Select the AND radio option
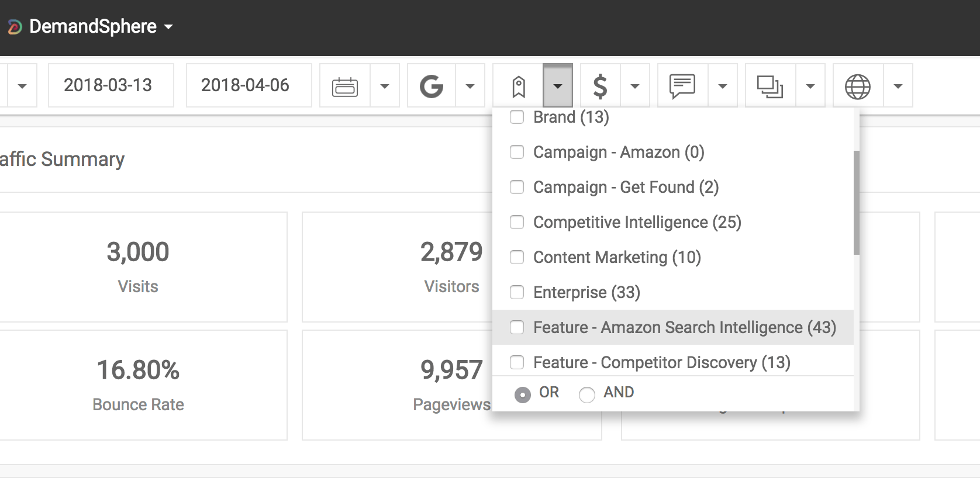Screen dimensions: 980x478 pyautogui.click(x=587, y=394)
